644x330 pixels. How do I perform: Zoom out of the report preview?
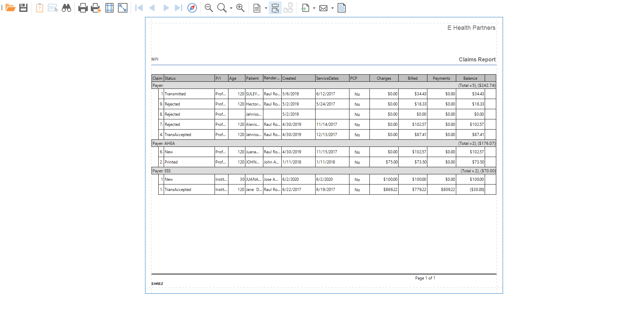point(209,8)
